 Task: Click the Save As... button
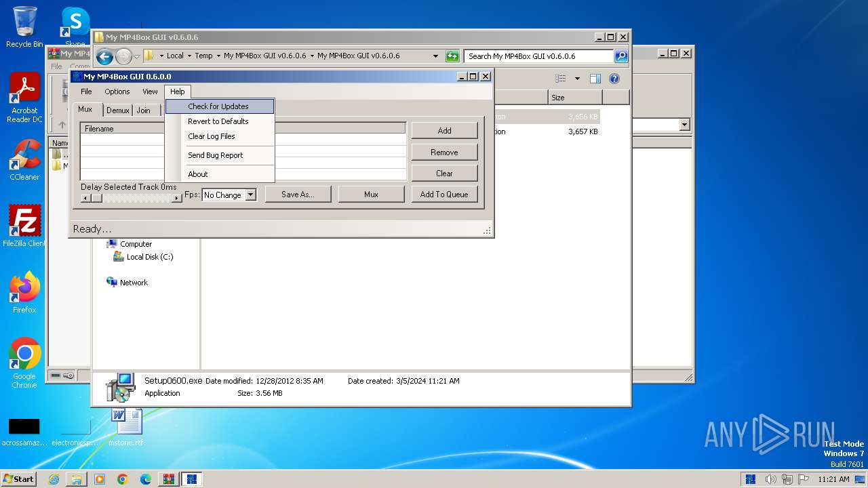(298, 195)
